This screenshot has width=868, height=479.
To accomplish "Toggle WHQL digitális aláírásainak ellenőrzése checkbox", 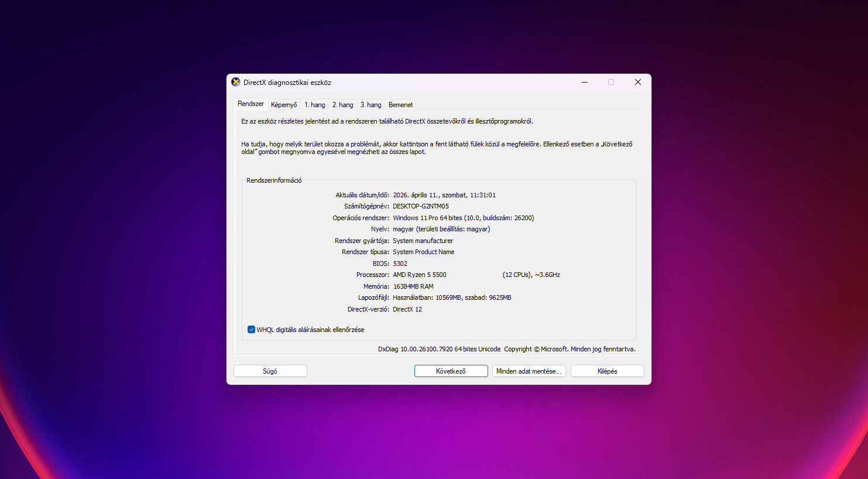I will tap(251, 330).
